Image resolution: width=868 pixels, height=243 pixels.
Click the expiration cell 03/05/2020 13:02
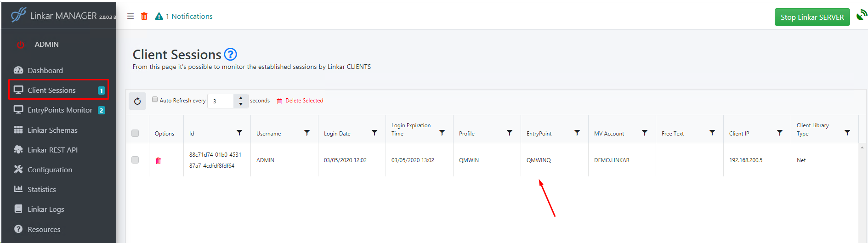[x=413, y=160]
